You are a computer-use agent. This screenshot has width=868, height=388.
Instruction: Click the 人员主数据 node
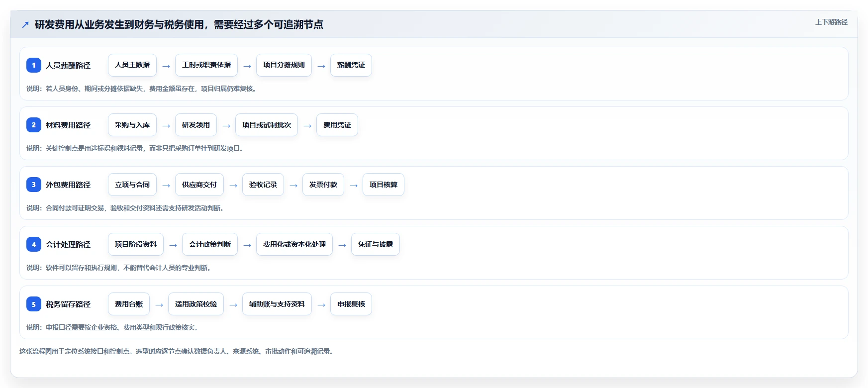coord(132,65)
